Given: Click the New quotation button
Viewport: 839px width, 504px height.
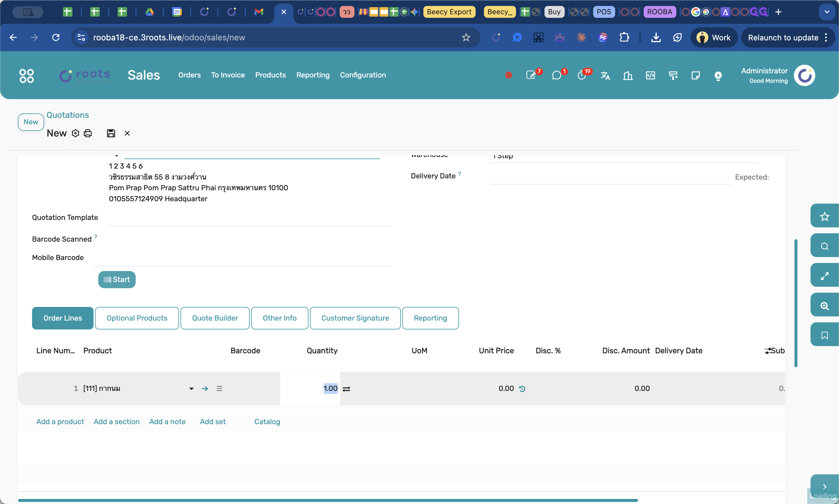Looking at the screenshot, I should tap(31, 122).
